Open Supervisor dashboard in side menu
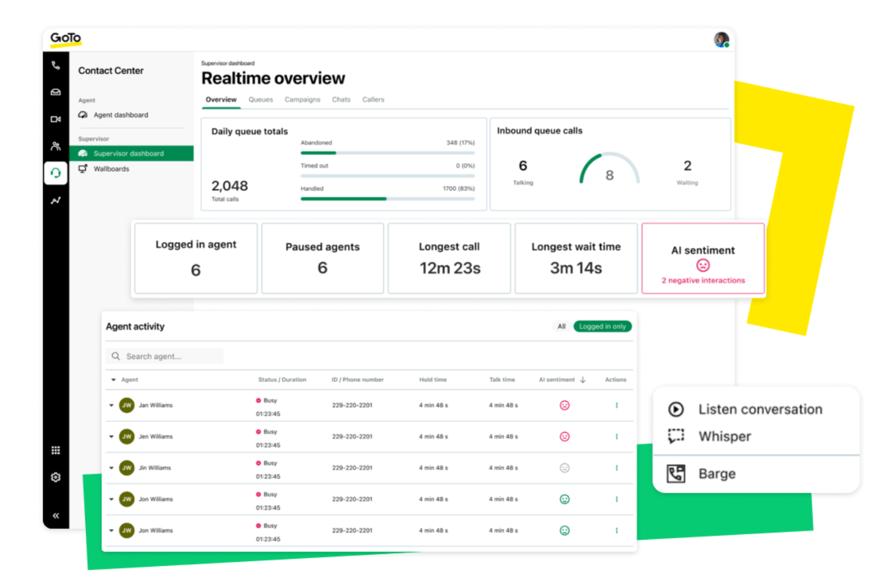The width and height of the screenshot is (882, 588). (x=131, y=153)
